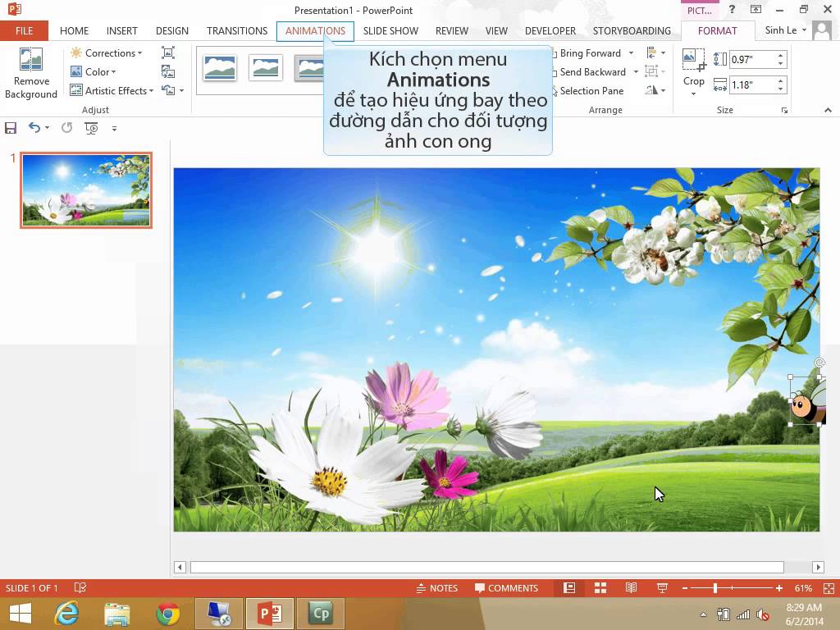The width and height of the screenshot is (840, 630).
Task: Open the Send Backward dropdown arrow
Action: [636, 72]
